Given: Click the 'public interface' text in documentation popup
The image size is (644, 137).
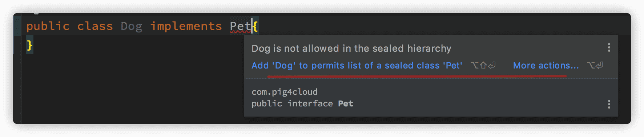Looking at the screenshot, I should click(292, 103).
